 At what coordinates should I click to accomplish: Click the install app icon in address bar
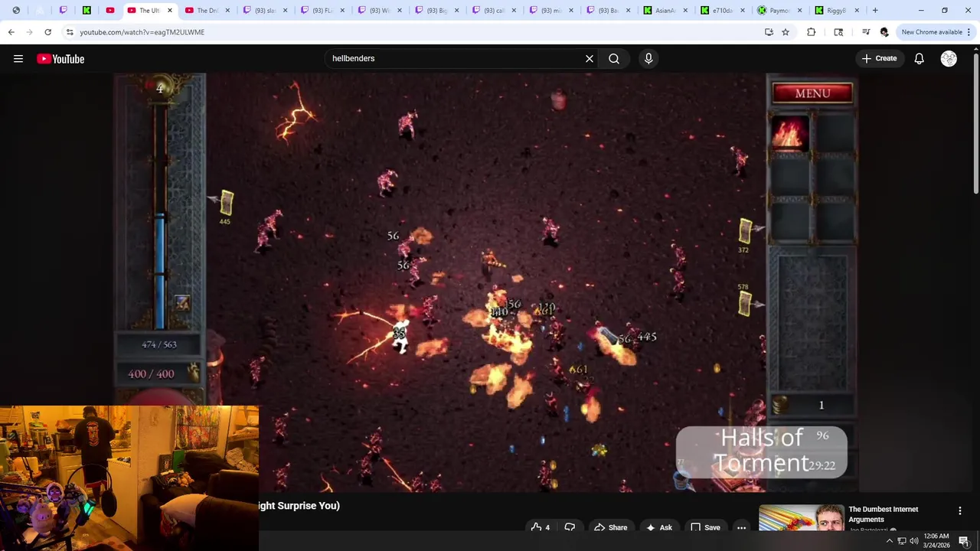[769, 32]
